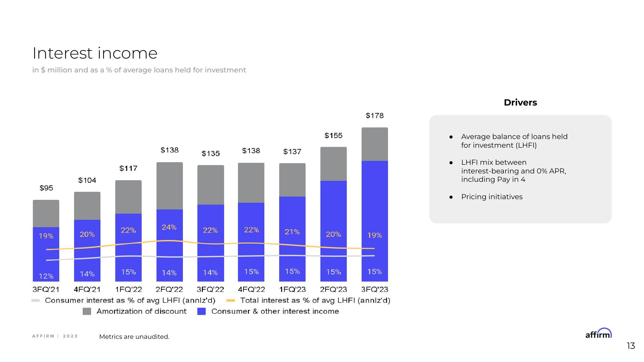Click the 12% label on the 3FQ'21 bar

click(46, 276)
